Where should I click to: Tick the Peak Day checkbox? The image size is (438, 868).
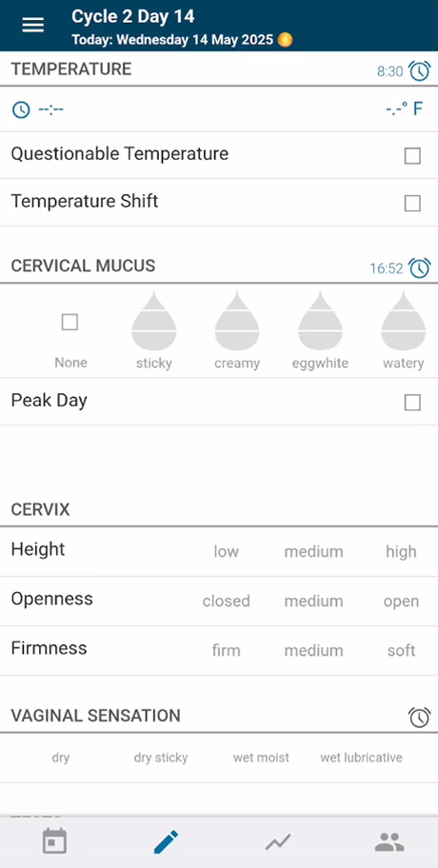point(412,403)
